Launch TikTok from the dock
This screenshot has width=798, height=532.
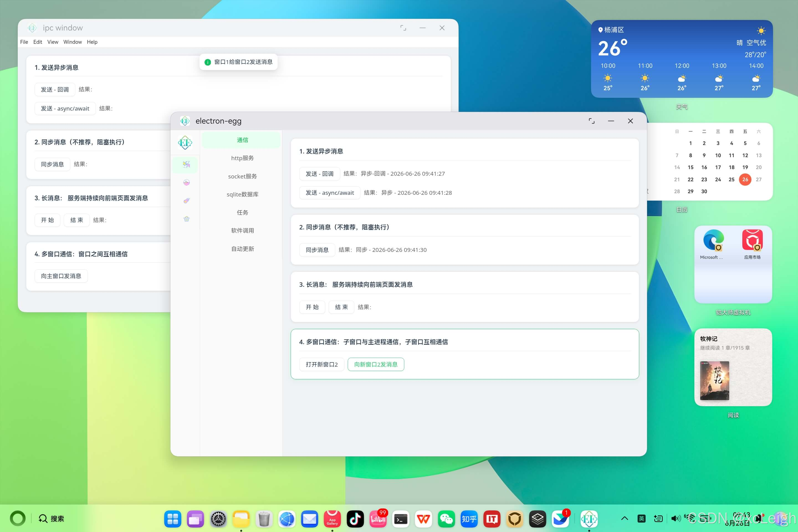[x=355, y=519]
